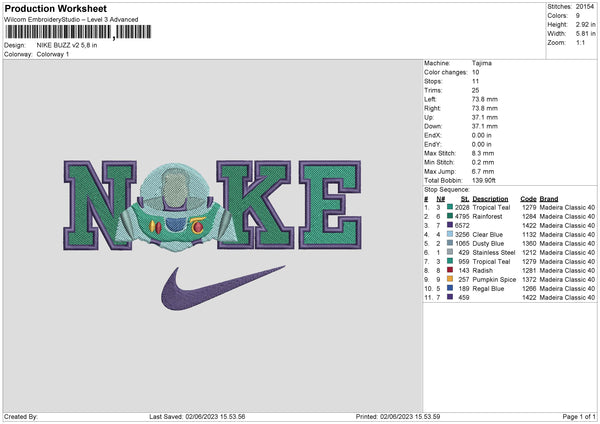This screenshot has height=424, width=600.
Task: Click the letter N in the embroidery design
Action: tap(100, 205)
